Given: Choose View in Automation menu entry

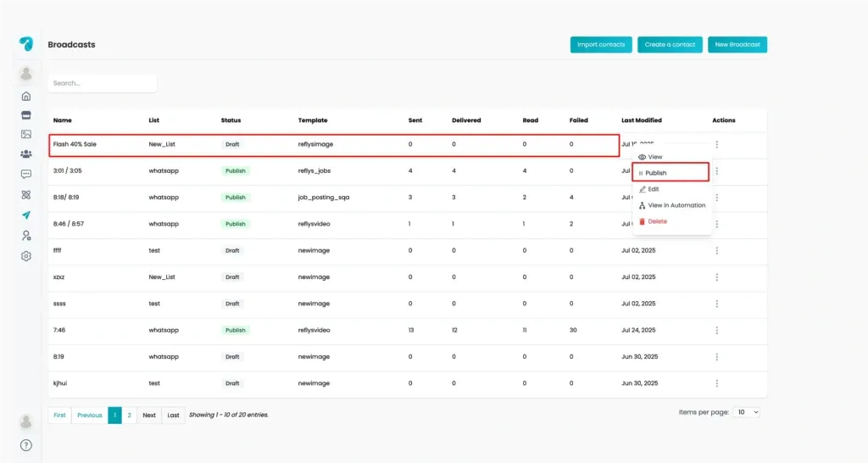Looking at the screenshot, I should tap(671, 205).
